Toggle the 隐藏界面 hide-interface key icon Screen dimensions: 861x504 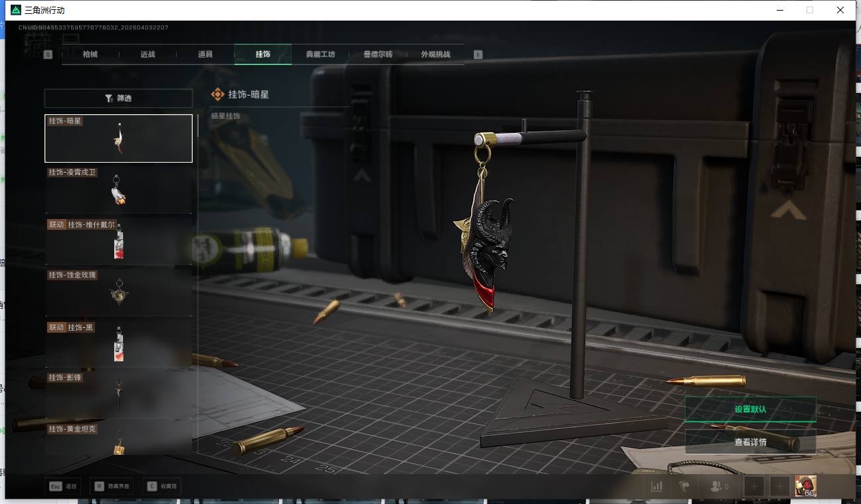[98, 486]
